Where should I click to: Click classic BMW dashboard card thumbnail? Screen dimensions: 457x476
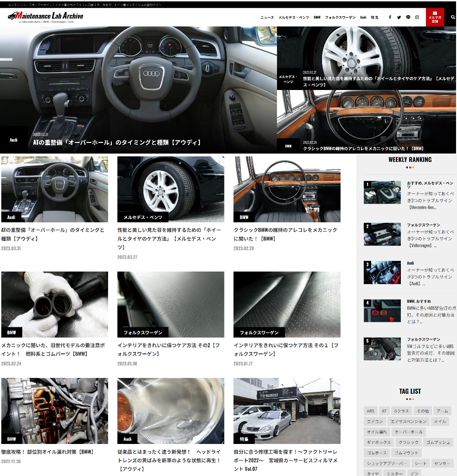[287, 189]
